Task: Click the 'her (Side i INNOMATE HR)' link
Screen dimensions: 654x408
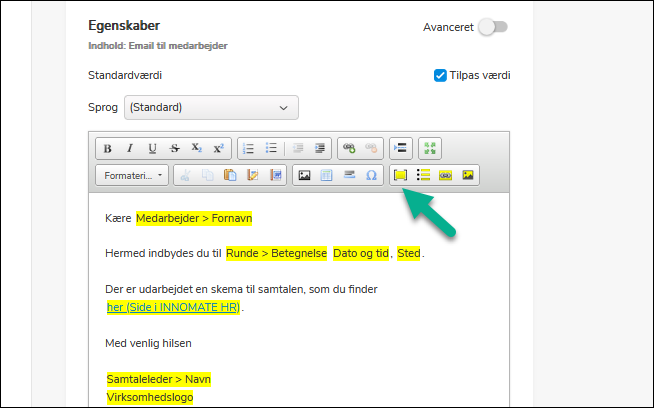Action: tap(174, 307)
